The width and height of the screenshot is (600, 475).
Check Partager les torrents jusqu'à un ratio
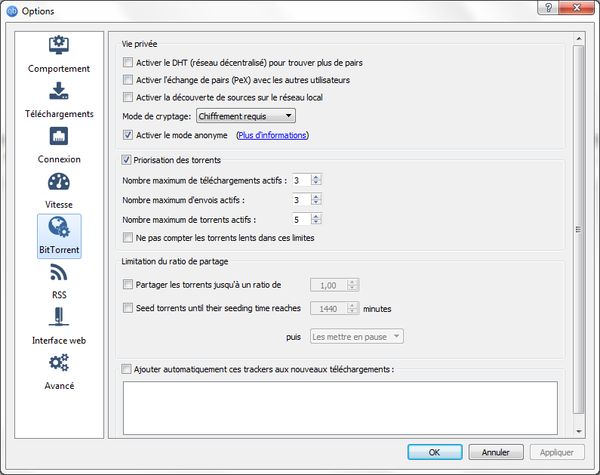128,284
